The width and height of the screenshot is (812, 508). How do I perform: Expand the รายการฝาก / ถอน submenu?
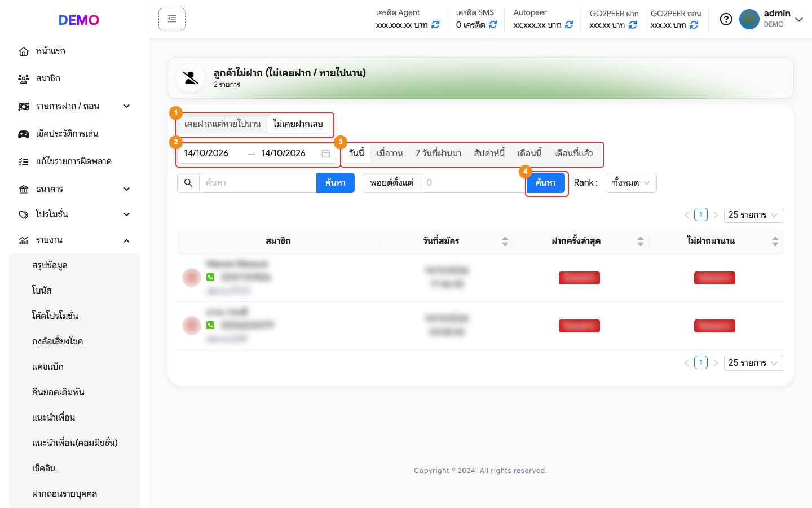pyautogui.click(x=127, y=106)
